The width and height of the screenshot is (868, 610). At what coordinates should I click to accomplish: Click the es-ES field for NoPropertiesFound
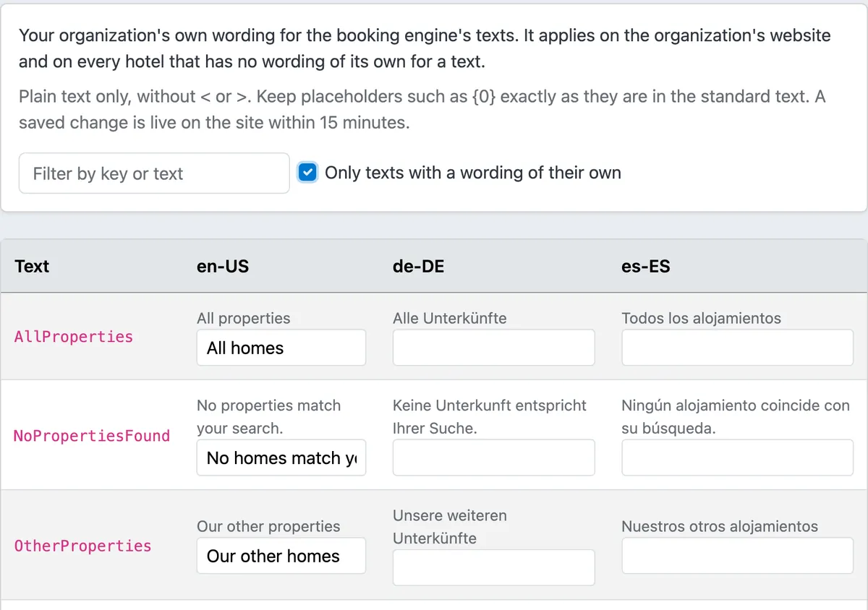(x=737, y=457)
